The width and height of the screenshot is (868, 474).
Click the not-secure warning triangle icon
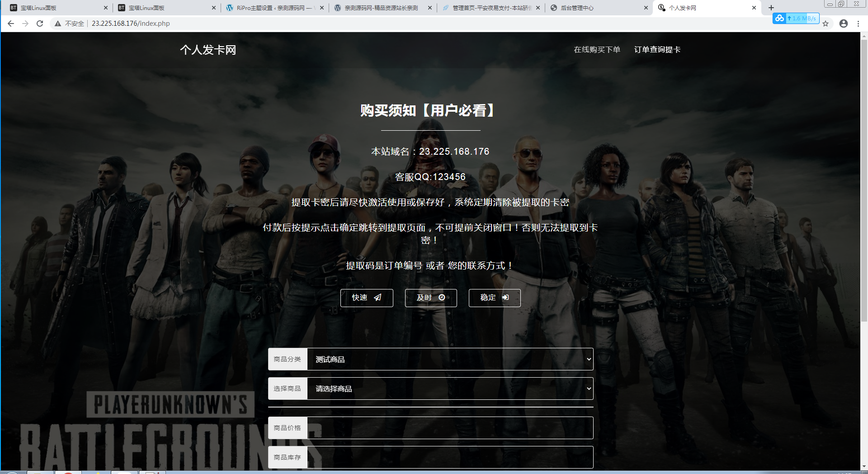58,24
